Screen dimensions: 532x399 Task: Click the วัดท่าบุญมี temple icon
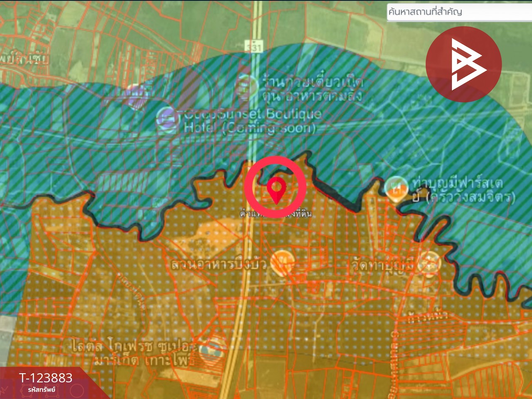click(x=429, y=263)
